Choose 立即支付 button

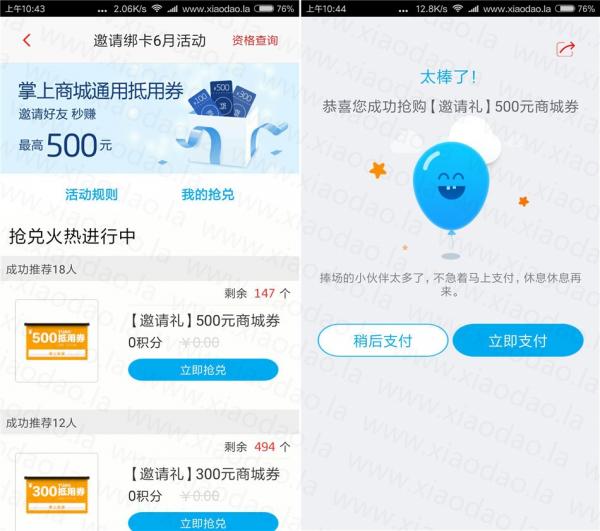tap(518, 340)
